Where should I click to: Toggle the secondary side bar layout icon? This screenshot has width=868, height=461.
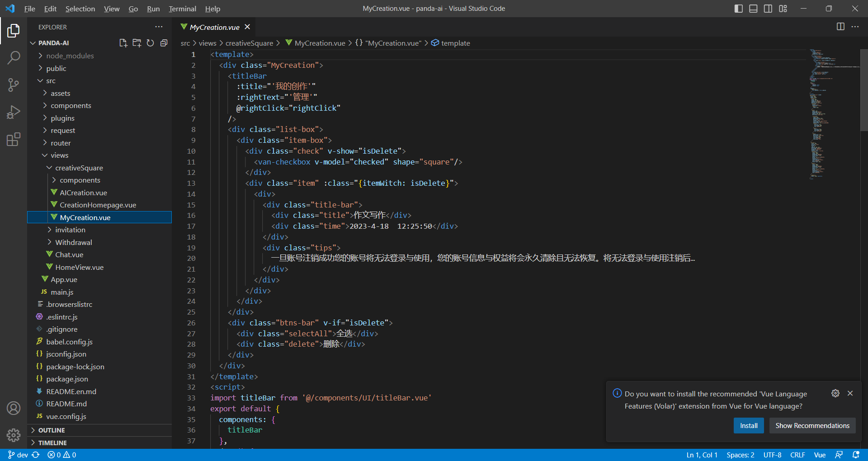[768, 9]
